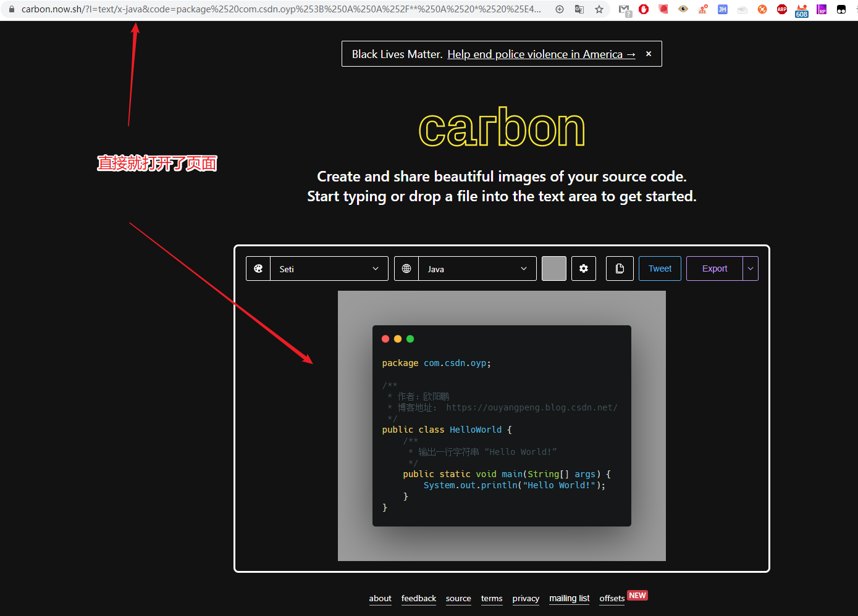Screen dimensions: 858x616
Task: Click the red window dot in code preview
Action: (385, 339)
